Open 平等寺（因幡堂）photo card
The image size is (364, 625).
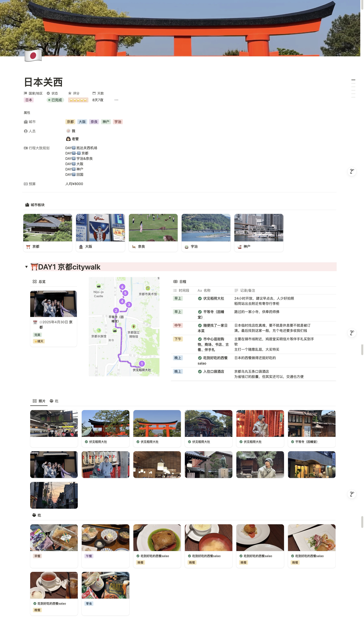[x=311, y=429]
